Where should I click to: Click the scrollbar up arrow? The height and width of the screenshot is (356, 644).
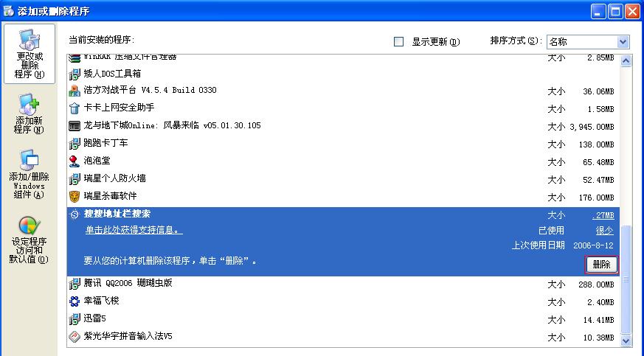coord(626,61)
